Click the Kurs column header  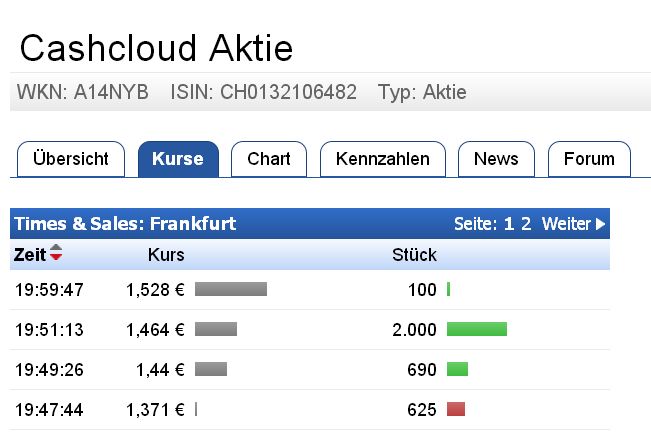pyautogui.click(x=166, y=254)
